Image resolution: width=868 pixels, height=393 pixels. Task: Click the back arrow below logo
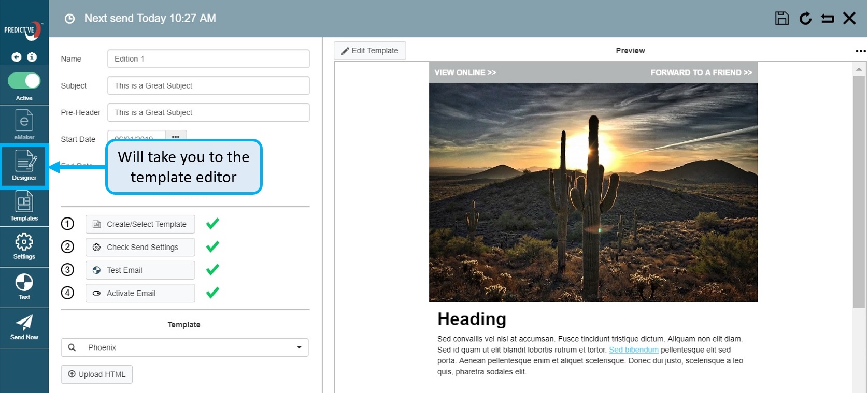pyautogui.click(x=17, y=57)
